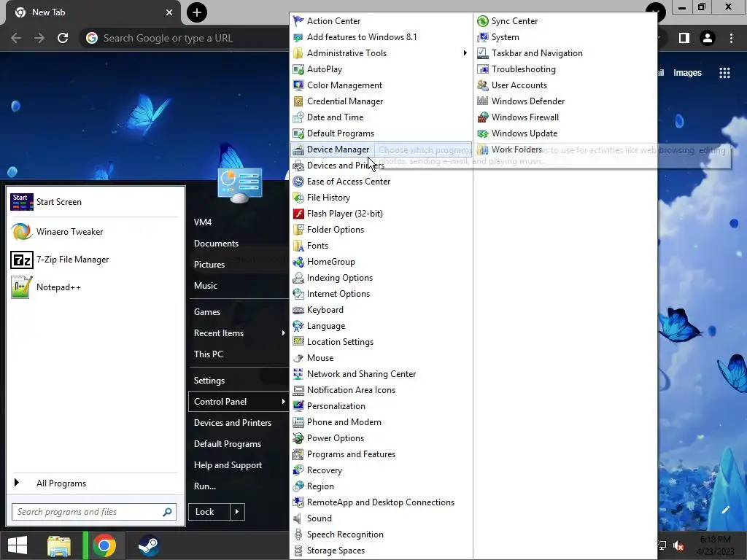The image size is (747, 560).
Task: Open the Keyboard icon entry
Action: [x=298, y=310]
